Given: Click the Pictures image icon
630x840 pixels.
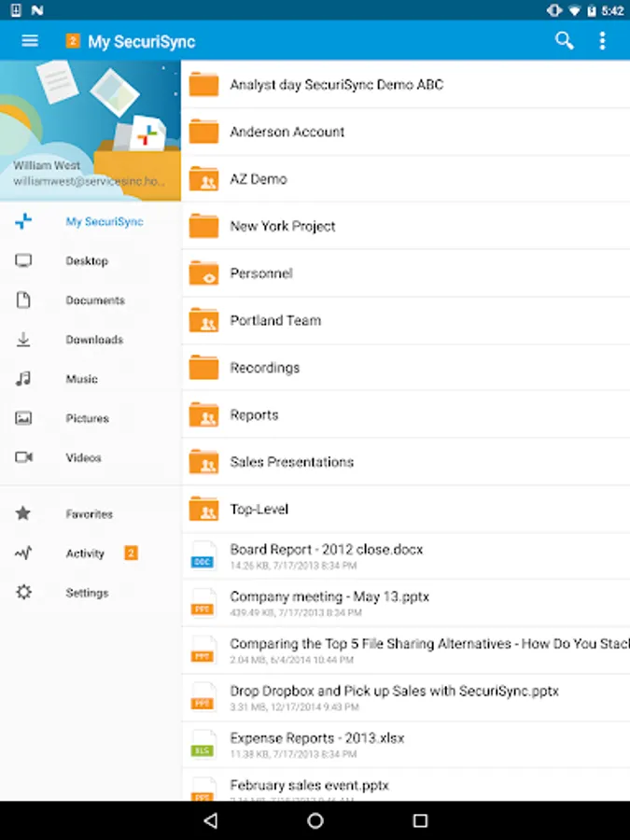Looking at the screenshot, I should [23, 418].
